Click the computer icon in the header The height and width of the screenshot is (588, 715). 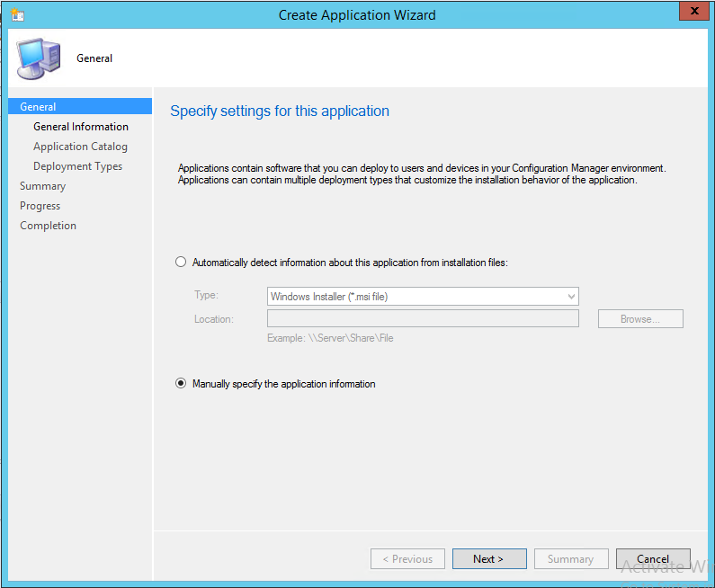[x=39, y=58]
